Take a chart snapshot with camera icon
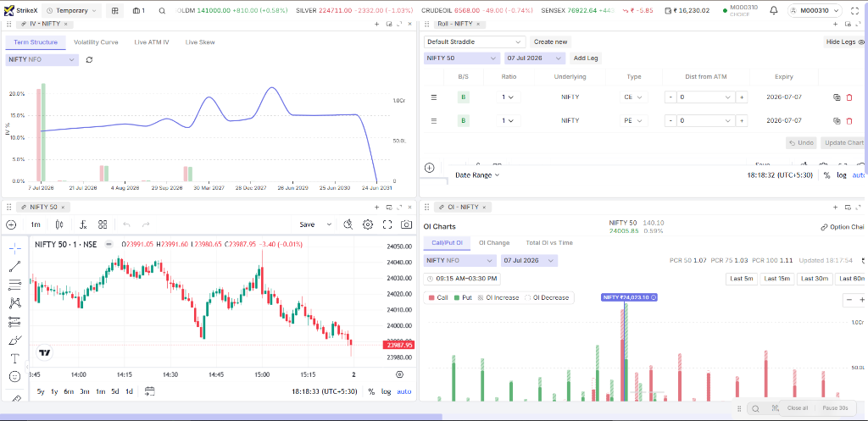Screen dimensions: 868x421 pos(406,224)
